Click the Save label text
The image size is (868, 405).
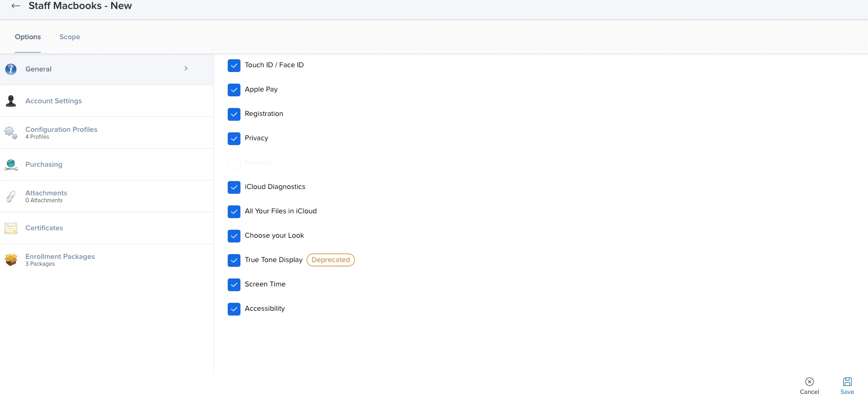847,392
